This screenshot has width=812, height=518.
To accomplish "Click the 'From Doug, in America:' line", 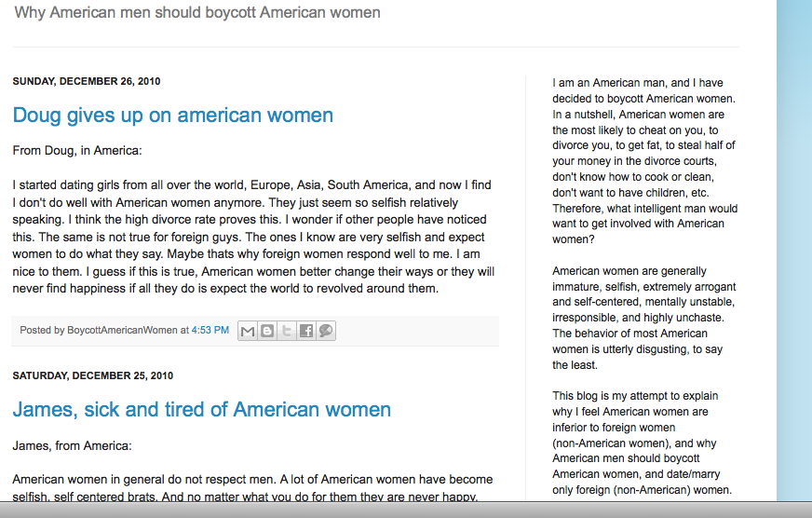I will coord(76,150).
